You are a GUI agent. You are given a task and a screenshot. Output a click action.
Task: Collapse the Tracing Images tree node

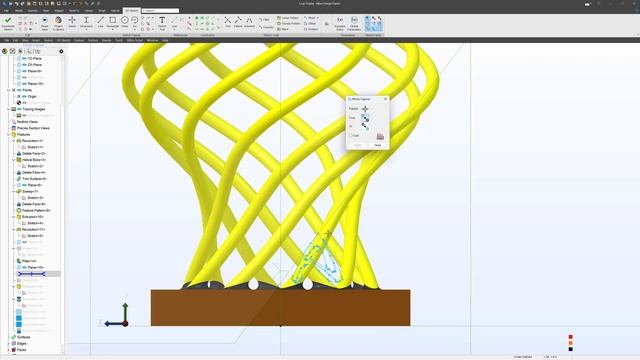[9, 109]
